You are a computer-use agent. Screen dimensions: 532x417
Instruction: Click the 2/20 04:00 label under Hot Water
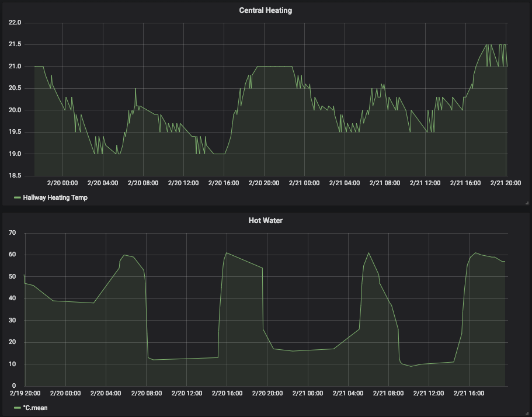106,393
